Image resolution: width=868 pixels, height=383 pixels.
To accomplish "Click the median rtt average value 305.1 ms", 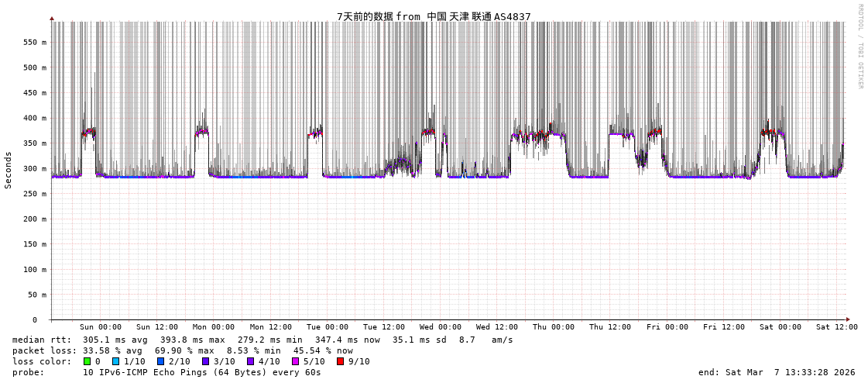I will pyautogui.click(x=110, y=340).
